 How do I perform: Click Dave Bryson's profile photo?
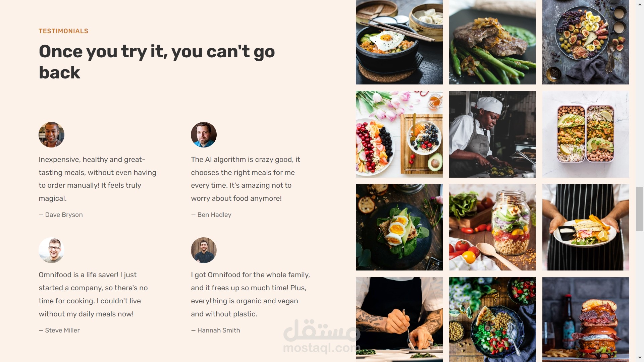click(51, 135)
